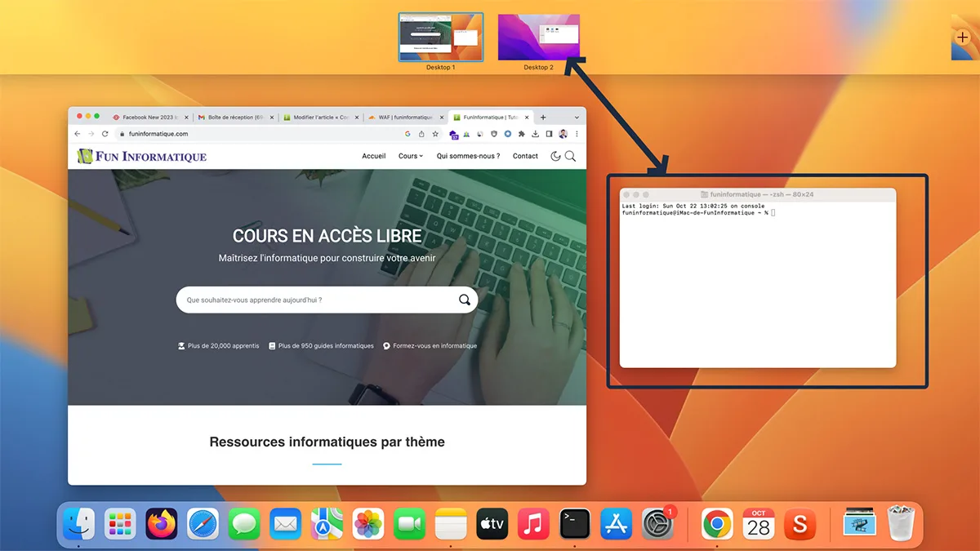The height and width of the screenshot is (551, 980).
Task: Launch Firefox from the dock
Action: [x=162, y=524]
